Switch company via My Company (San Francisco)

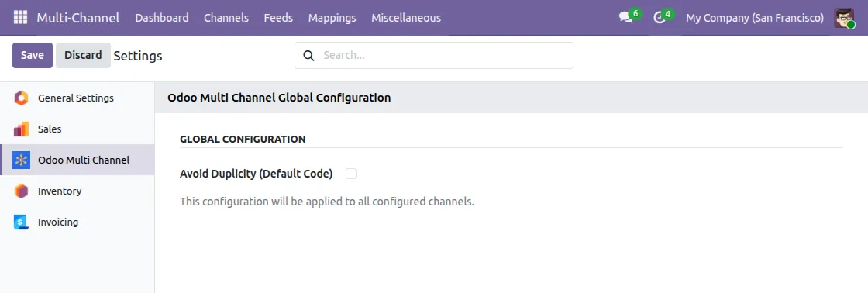click(x=755, y=18)
